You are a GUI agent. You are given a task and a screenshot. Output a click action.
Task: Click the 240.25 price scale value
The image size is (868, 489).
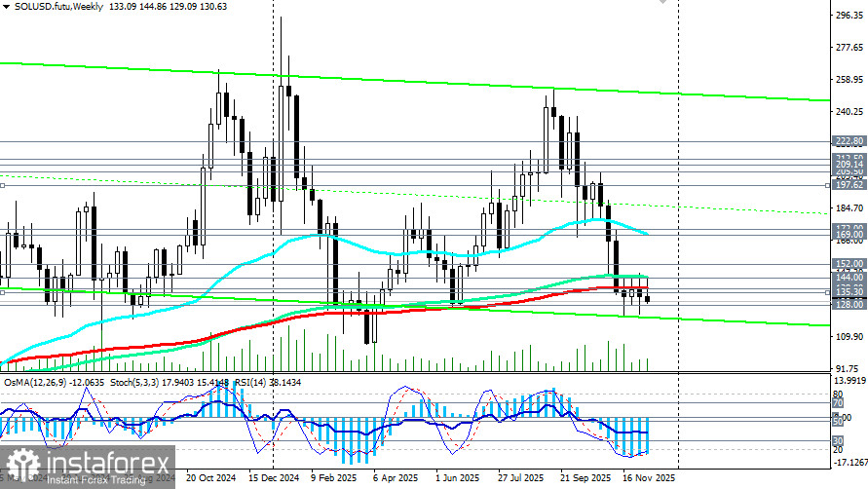tap(849, 112)
